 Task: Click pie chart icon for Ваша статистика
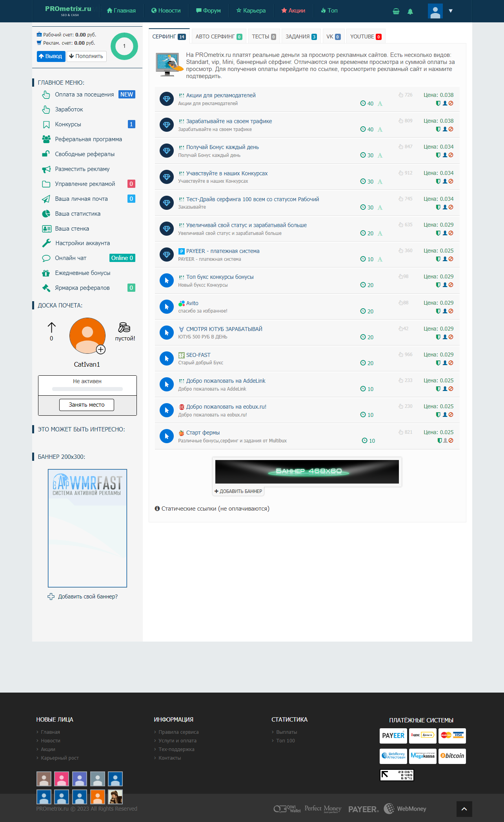(46, 214)
